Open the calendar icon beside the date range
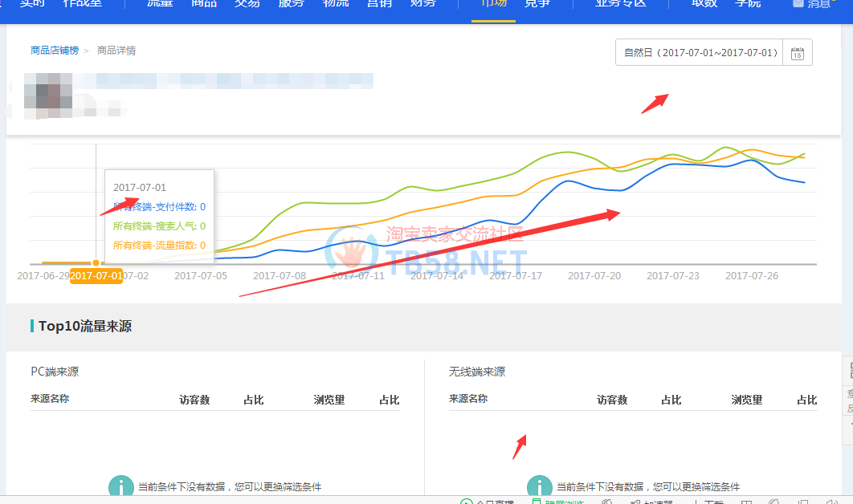 click(x=797, y=53)
